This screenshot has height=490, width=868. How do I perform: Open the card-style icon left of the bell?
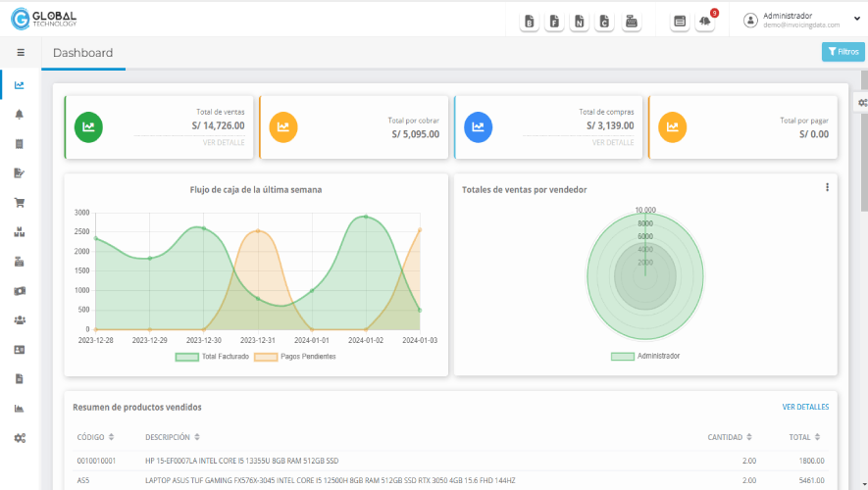click(x=680, y=22)
